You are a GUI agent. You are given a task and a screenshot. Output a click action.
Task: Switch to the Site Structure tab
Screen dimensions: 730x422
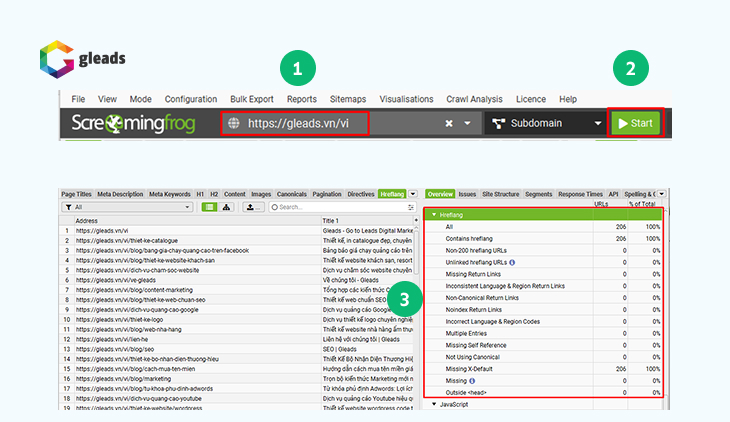pyautogui.click(x=500, y=194)
